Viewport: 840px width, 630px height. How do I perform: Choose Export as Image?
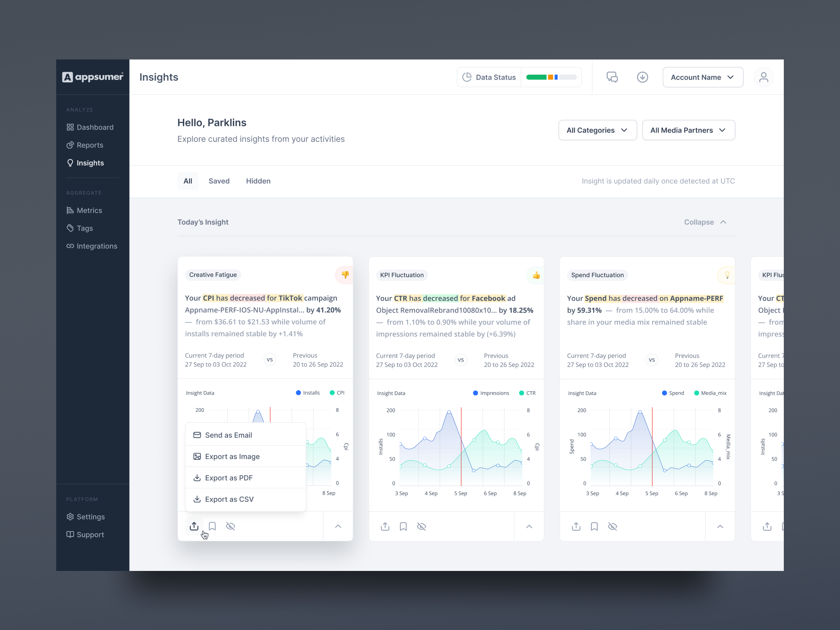coord(246,457)
